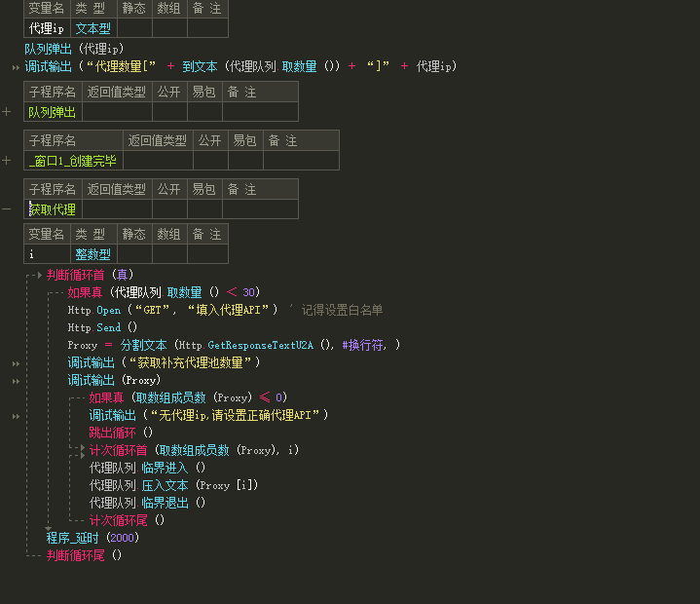Collapse the 获取代理 subroutine with minus sign

6,209
